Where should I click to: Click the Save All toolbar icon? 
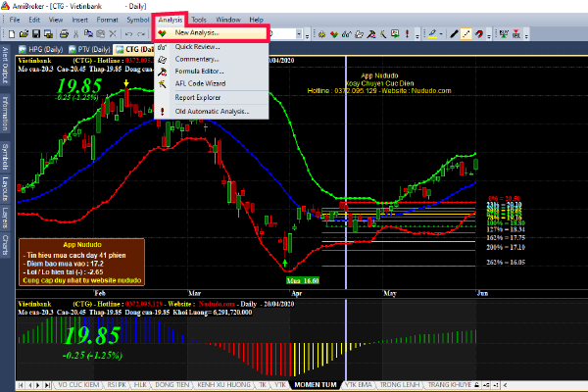click(48, 34)
